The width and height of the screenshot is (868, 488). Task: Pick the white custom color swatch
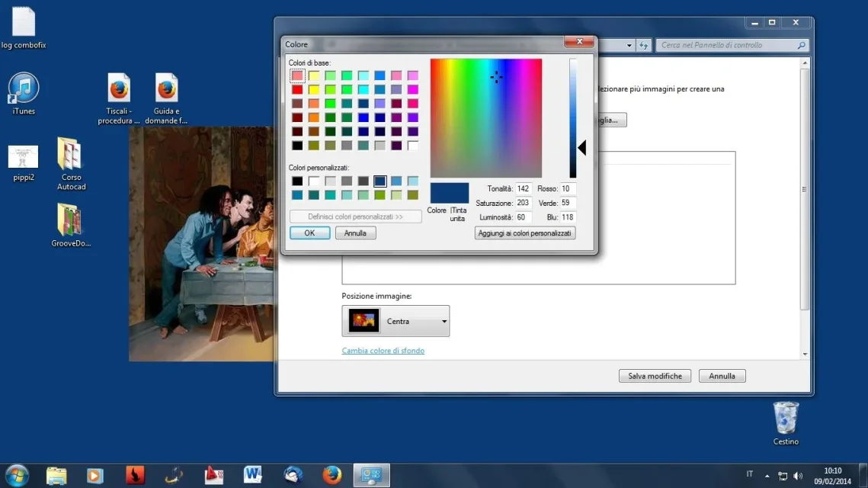pyautogui.click(x=314, y=181)
